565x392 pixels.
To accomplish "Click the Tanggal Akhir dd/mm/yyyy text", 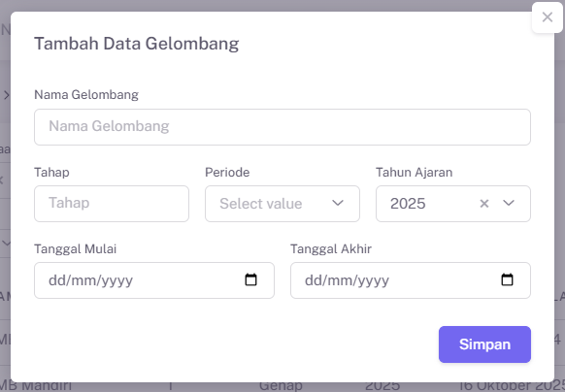I will coord(347,280).
